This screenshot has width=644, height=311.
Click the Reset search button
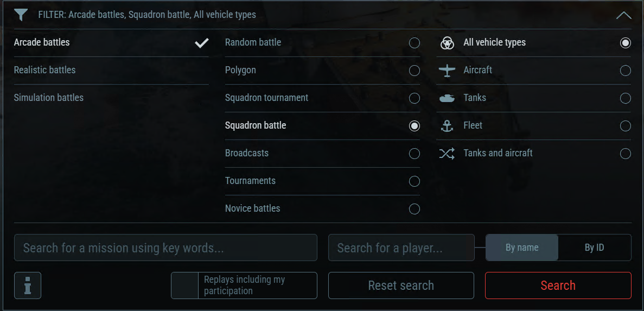(401, 285)
